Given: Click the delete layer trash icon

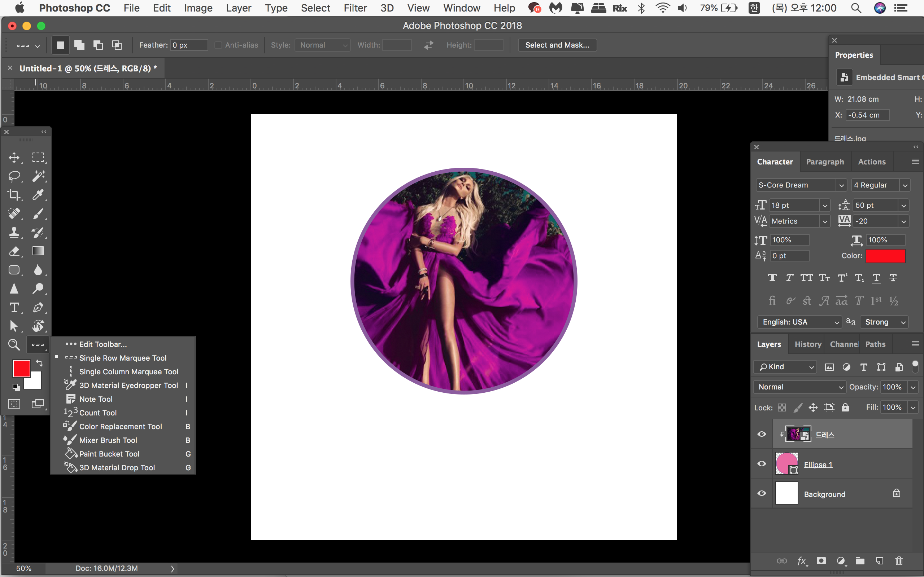Looking at the screenshot, I should [899, 560].
